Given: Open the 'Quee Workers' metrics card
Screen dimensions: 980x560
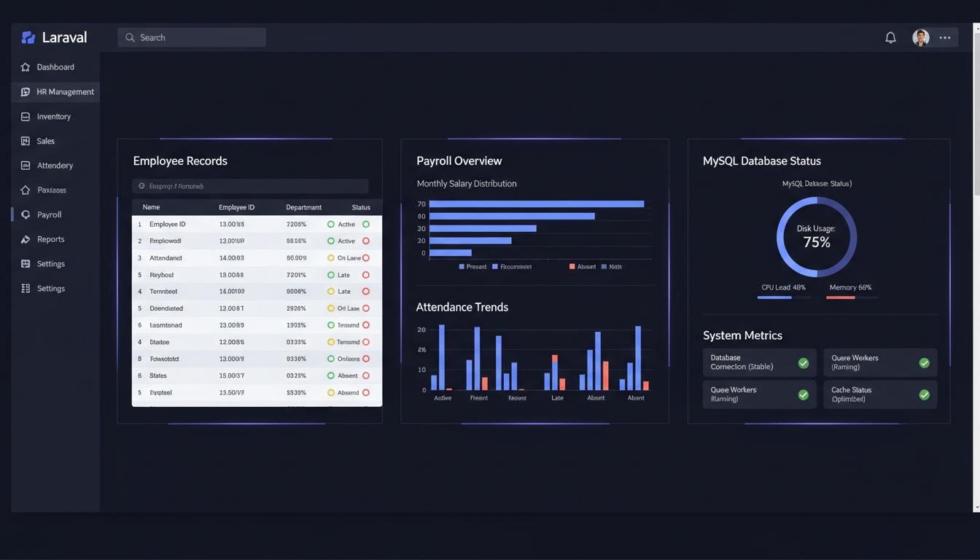Looking at the screenshot, I should pyautogui.click(x=760, y=394).
